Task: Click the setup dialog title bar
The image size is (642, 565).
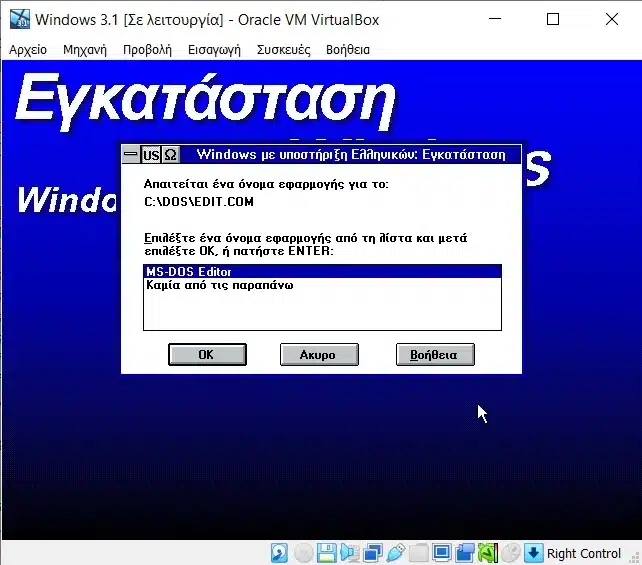Action: point(351,155)
